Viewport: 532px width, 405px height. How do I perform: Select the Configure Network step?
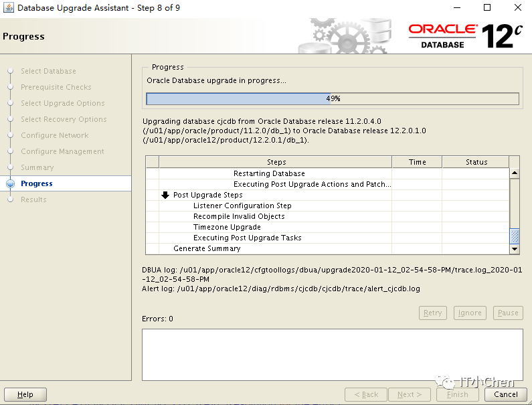[55, 135]
